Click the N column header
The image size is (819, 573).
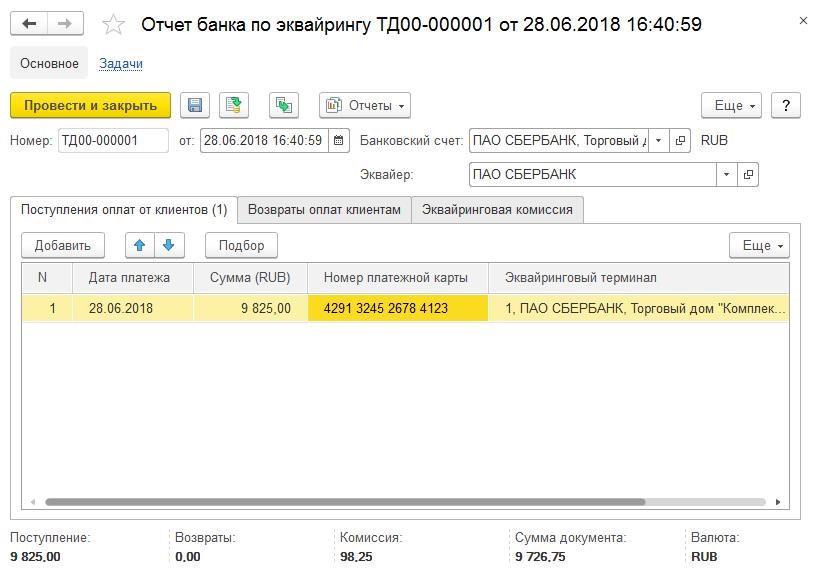coord(47,278)
